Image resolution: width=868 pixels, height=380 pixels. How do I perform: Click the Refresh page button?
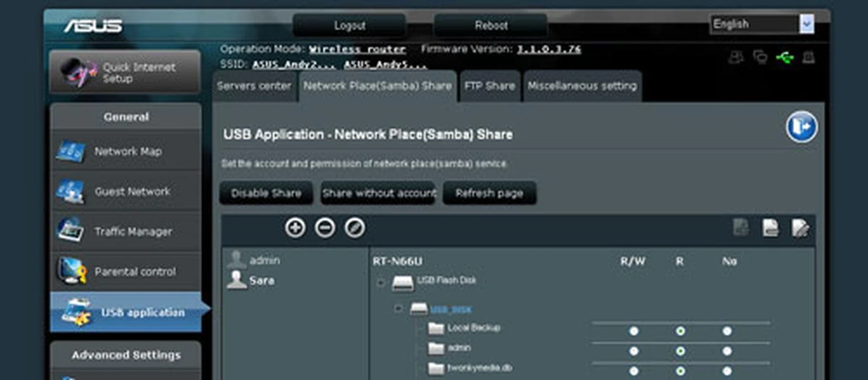[x=489, y=193]
